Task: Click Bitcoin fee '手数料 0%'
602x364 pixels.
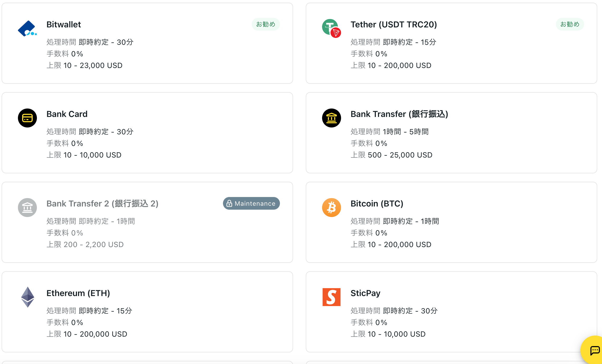Action: [369, 233]
